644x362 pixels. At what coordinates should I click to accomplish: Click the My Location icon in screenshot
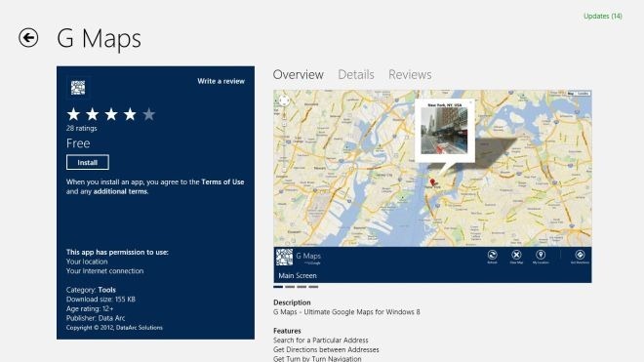tap(541, 257)
